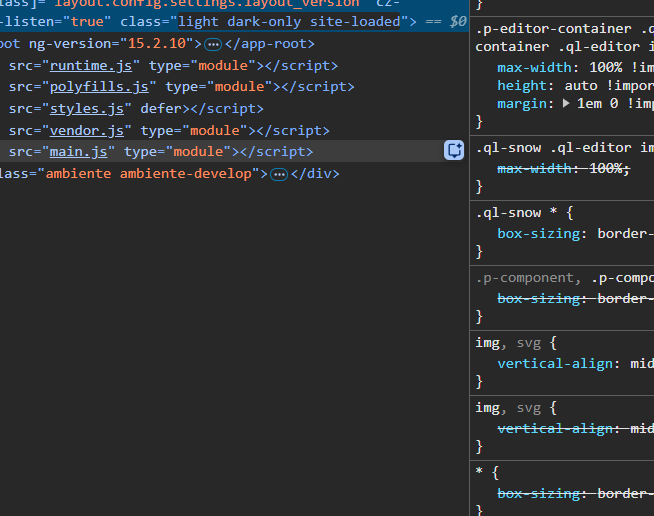
Task: Click the 'light dark-only site-loaded' class value
Action: pos(290,21)
